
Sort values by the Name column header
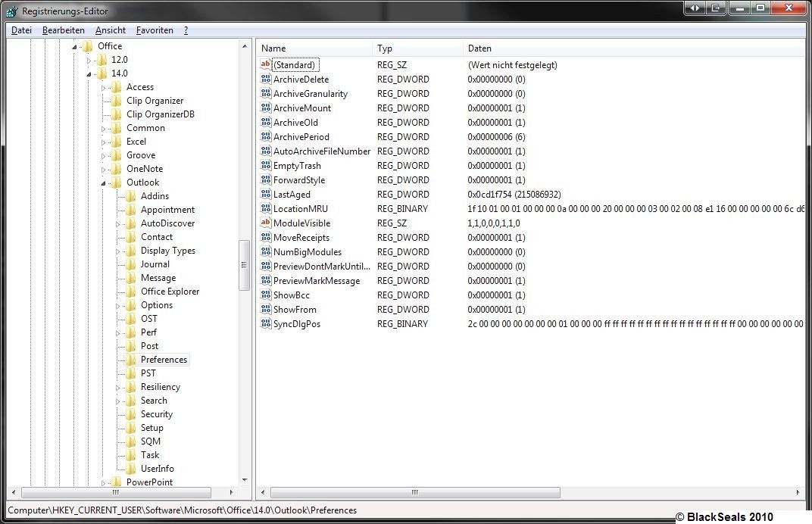[x=273, y=48]
